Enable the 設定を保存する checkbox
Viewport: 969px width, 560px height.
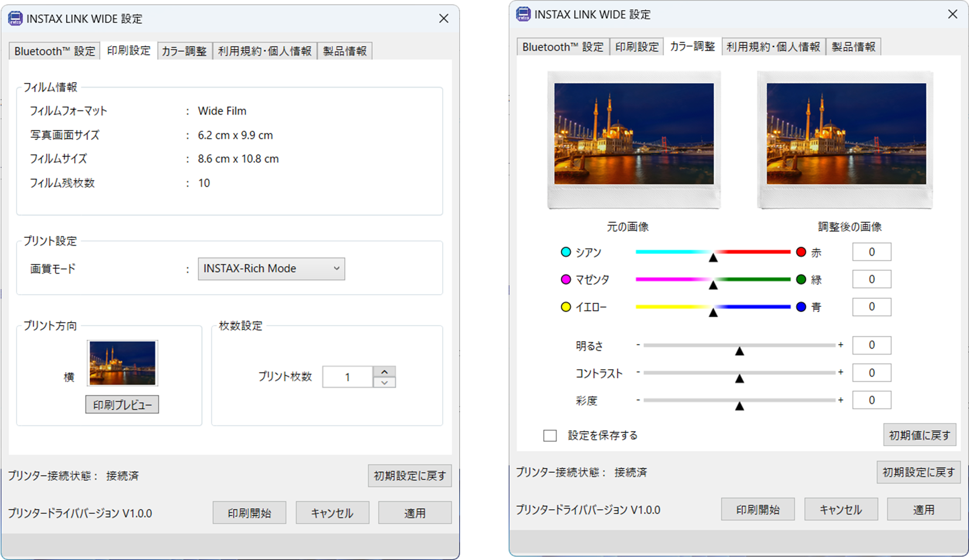pos(550,436)
